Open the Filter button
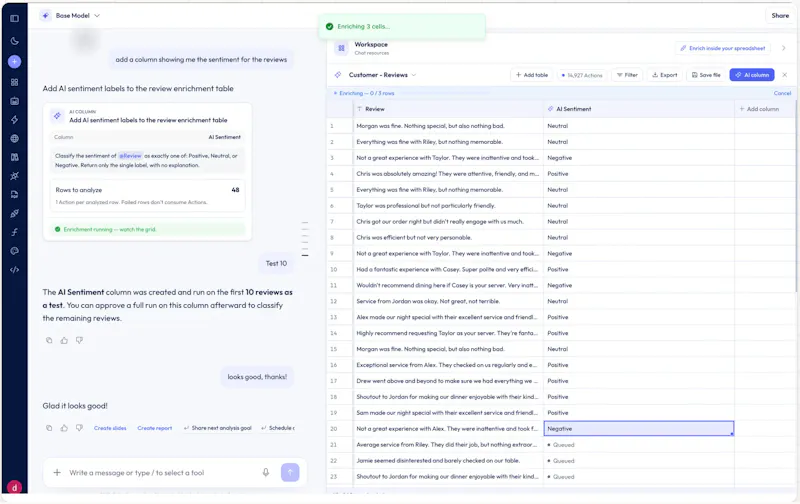The image size is (800, 504). pyautogui.click(x=627, y=75)
